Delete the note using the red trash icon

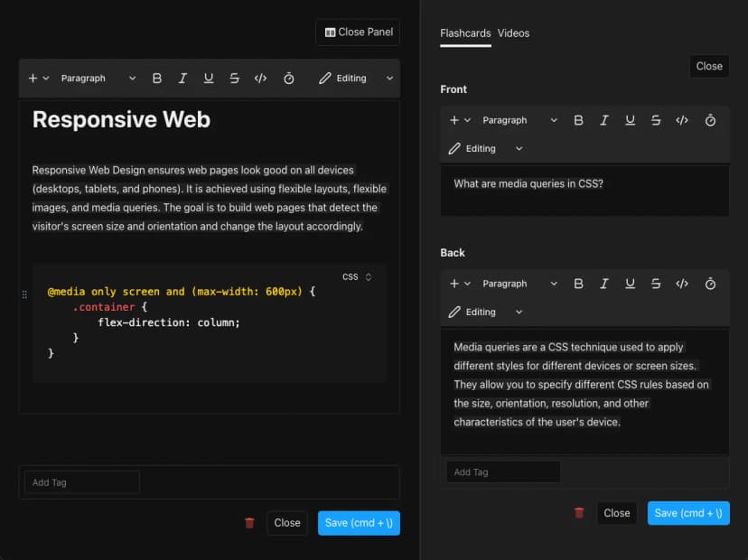click(x=249, y=523)
